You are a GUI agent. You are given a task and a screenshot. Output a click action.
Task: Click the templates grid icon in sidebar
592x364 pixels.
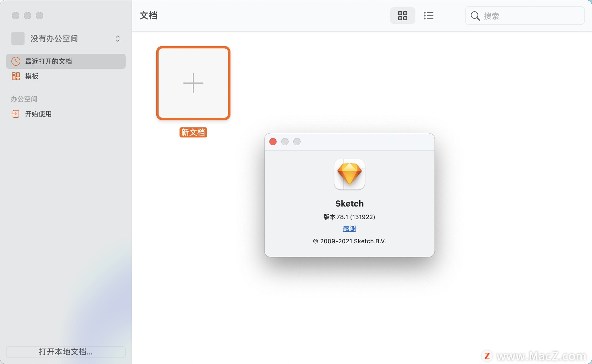pyautogui.click(x=16, y=76)
